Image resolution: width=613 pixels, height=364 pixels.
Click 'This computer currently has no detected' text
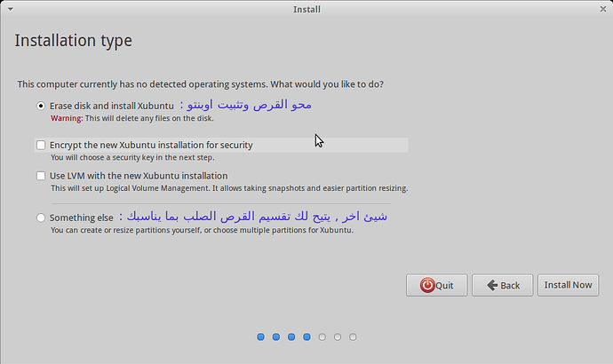200,84
